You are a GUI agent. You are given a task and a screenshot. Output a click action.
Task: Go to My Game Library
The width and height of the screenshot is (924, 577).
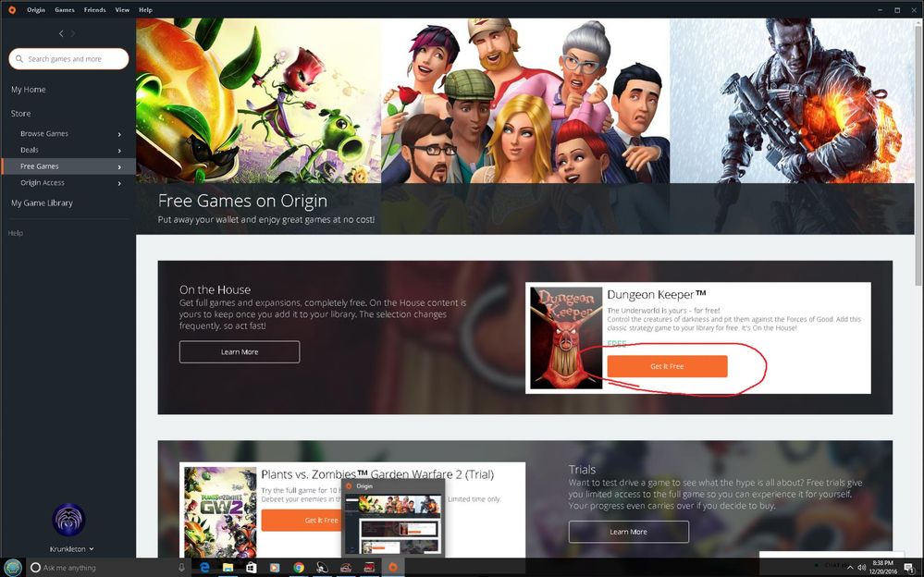coord(42,203)
